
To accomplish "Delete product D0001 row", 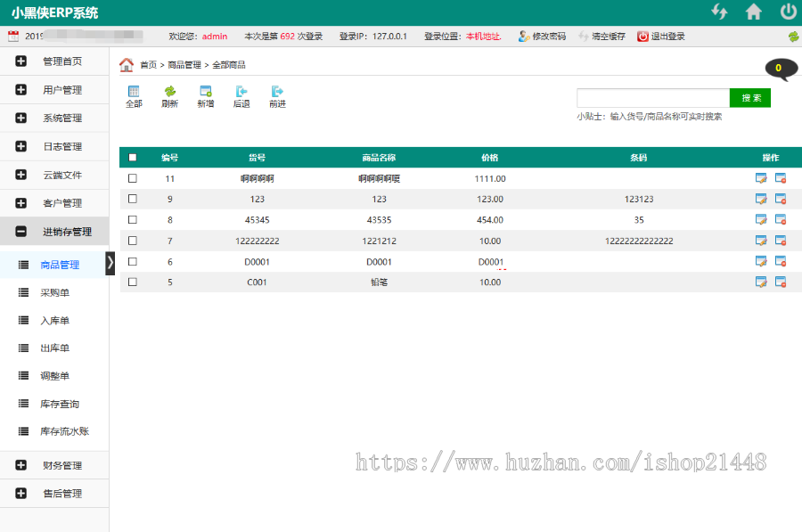I will [x=781, y=261].
